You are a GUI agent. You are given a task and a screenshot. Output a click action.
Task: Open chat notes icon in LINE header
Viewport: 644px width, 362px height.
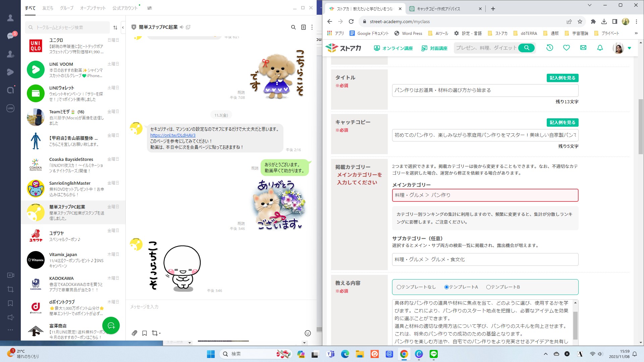click(x=303, y=27)
